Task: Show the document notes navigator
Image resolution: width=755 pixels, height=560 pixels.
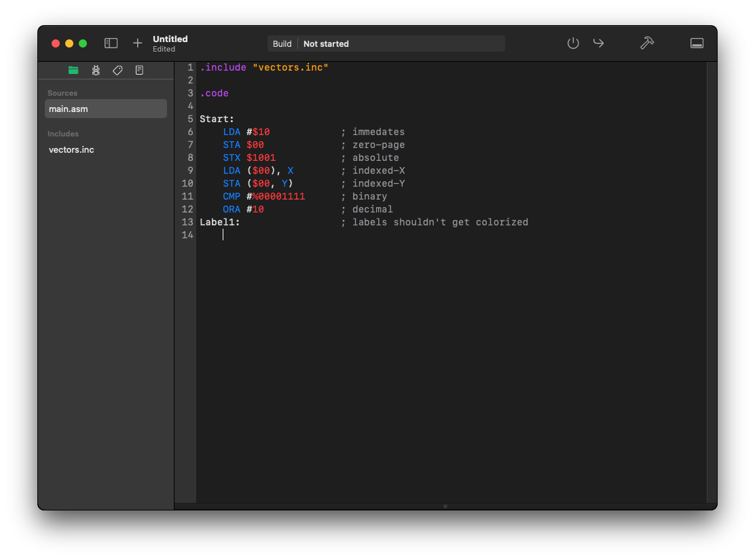Action: pos(139,70)
